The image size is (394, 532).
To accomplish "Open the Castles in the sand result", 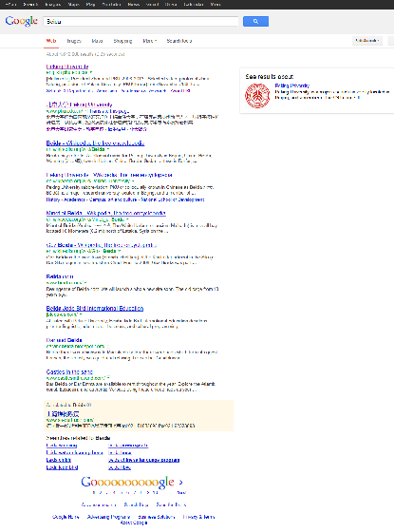I will (x=69, y=371).
